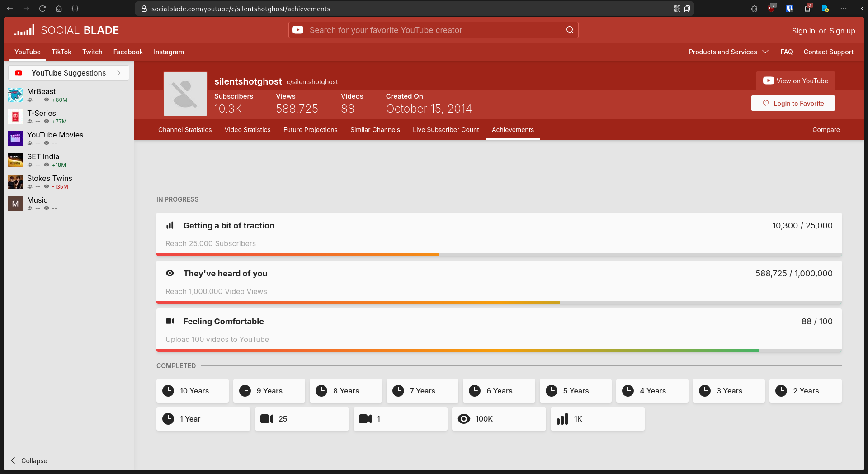
Task: Click the Sign in link
Action: [803, 31]
